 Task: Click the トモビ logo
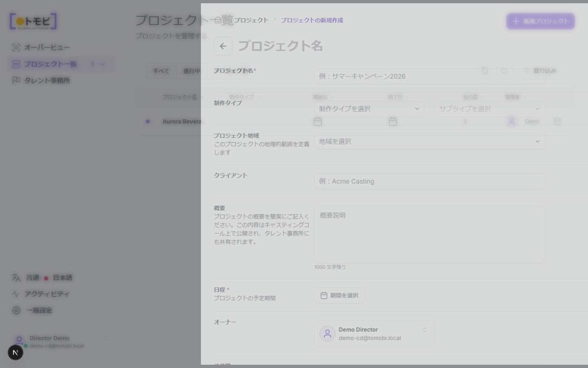click(33, 21)
